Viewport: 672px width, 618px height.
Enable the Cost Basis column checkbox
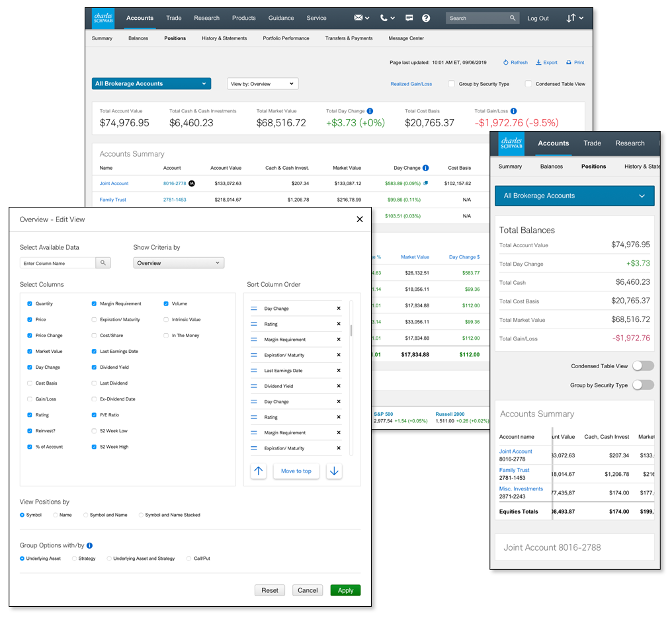[x=30, y=383]
